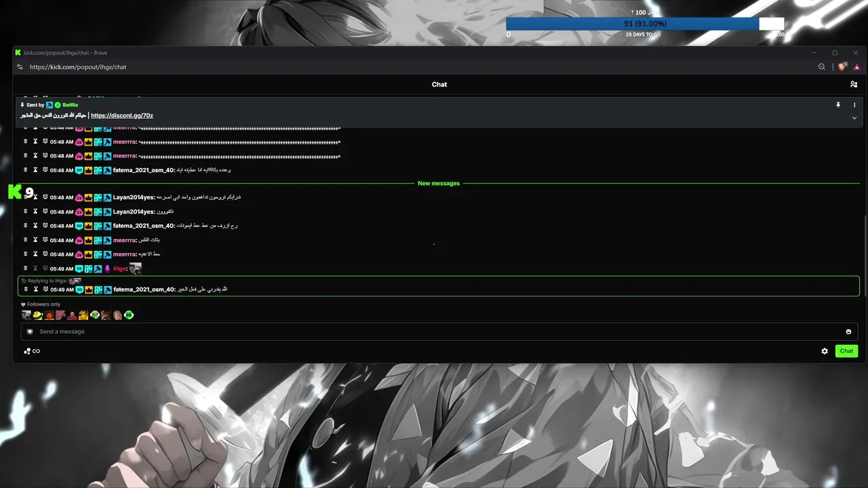Click the green Chat send button
Screen dimensions: 868x488
846,351
